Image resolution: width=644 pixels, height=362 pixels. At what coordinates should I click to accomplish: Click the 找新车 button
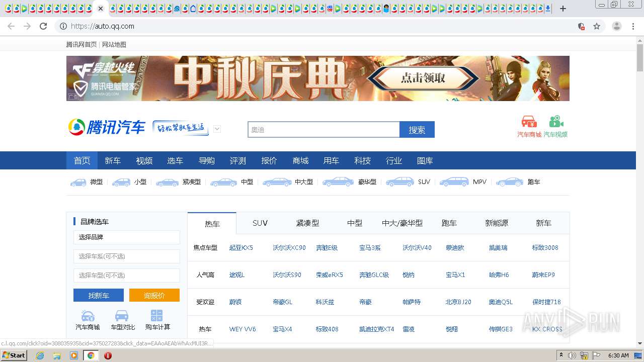point(99,295)
